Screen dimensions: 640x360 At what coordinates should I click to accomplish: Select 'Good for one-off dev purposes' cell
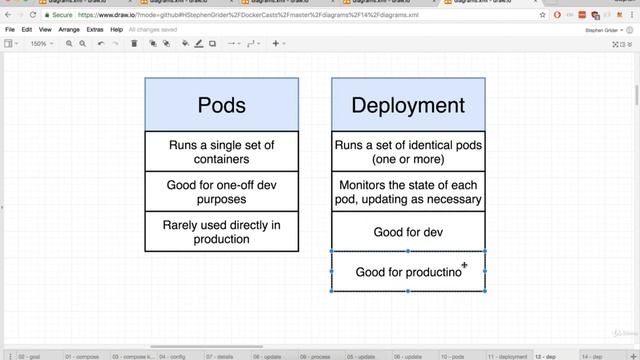222,191
